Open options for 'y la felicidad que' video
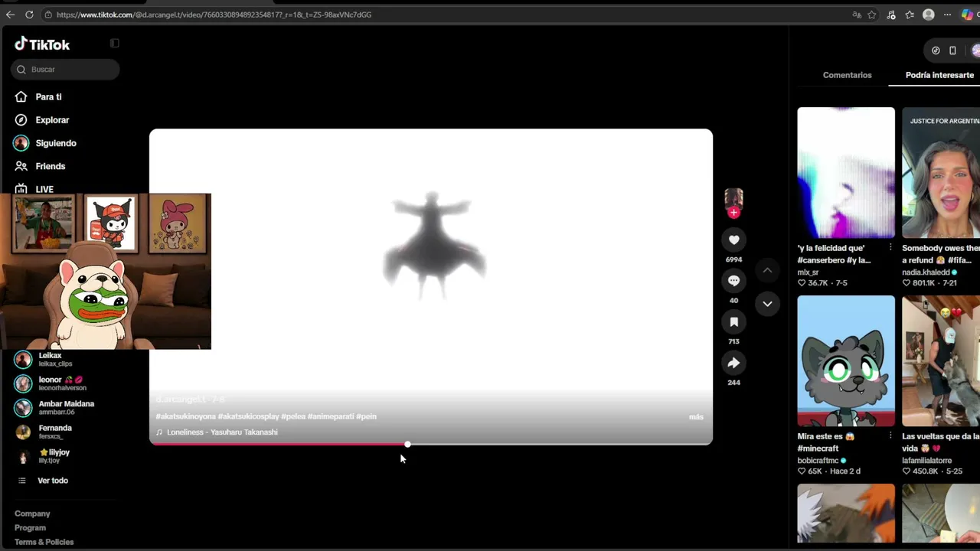Viewport: 980px width, 551px height. 890,248
